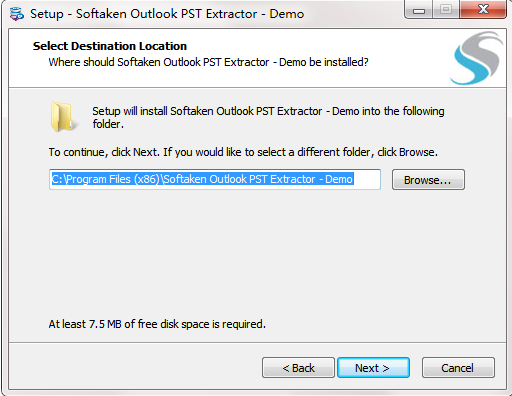Click the word Demo in the install path
The height and width of the screenshot is (396, 512).
339,179
